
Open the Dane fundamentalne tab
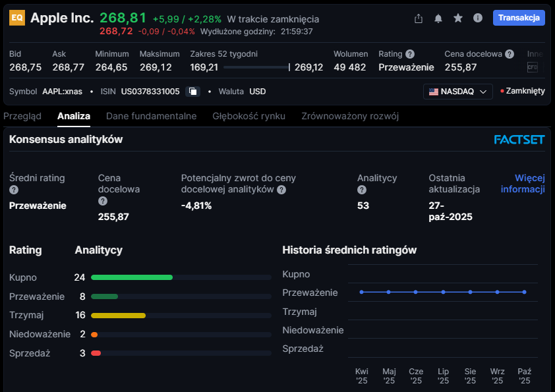(x=151, y=116)
